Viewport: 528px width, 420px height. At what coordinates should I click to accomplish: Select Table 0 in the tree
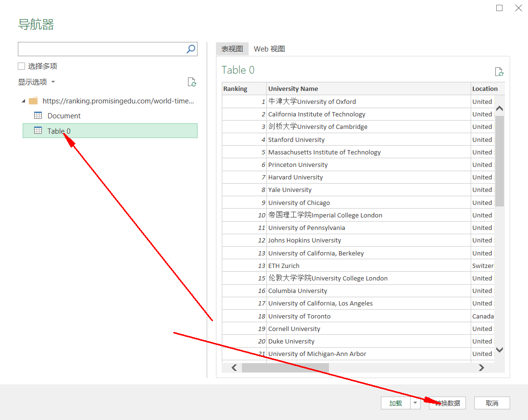(x=110, y=131)
